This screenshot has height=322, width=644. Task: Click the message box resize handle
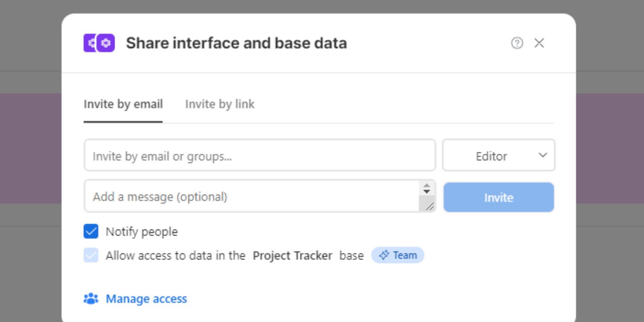[430, 207]
